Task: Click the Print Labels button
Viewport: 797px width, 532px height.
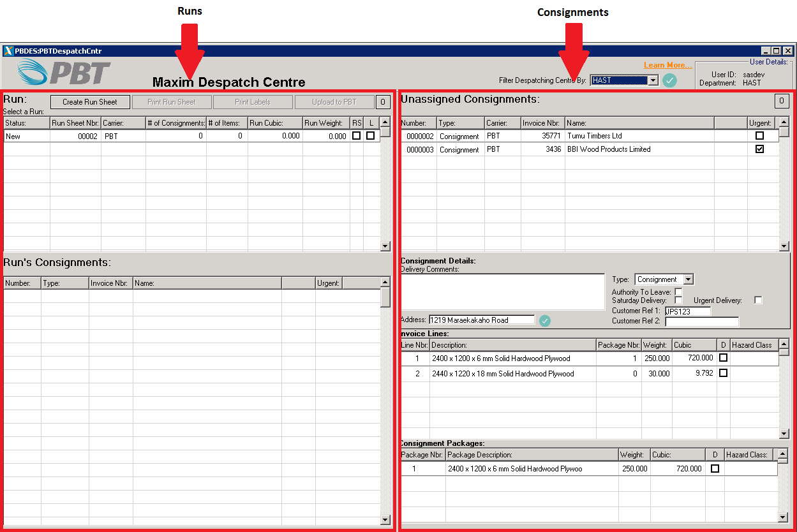Action: pyautogui.click(x=253, y=102)
